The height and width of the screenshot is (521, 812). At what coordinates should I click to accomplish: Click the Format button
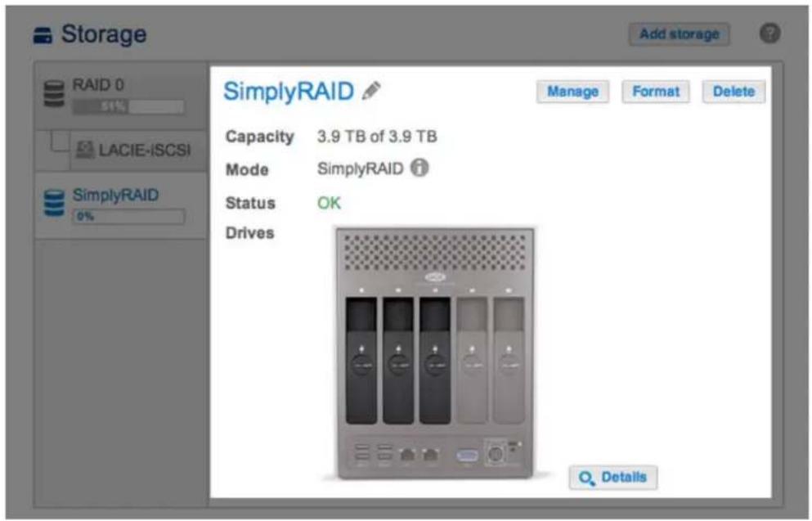click(x=656, y=92)
